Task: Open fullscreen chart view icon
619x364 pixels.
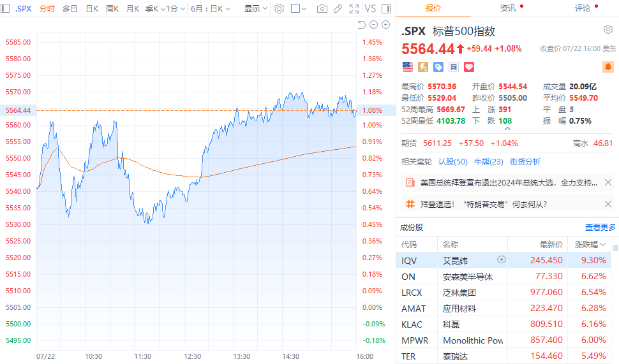Action: click(354, 9)
